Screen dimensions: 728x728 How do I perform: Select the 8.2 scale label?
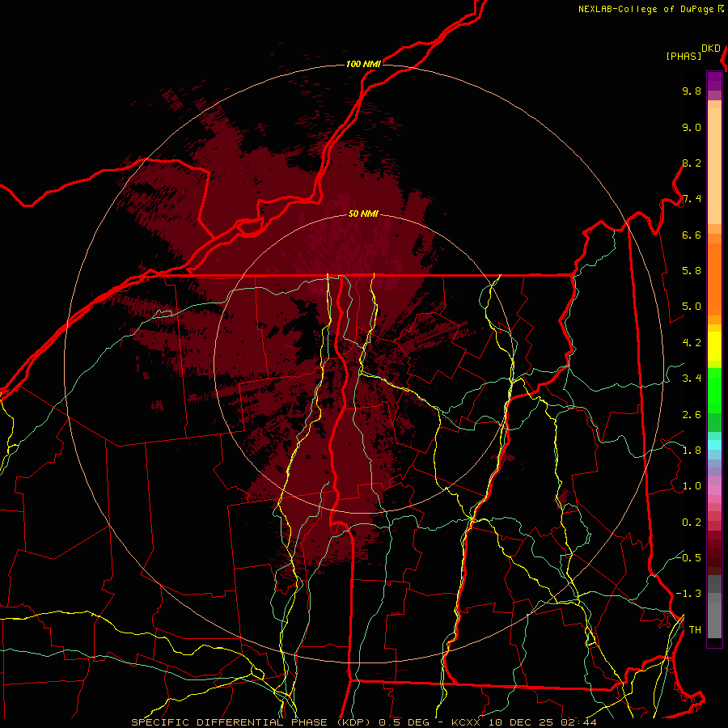tap(692, 163)
